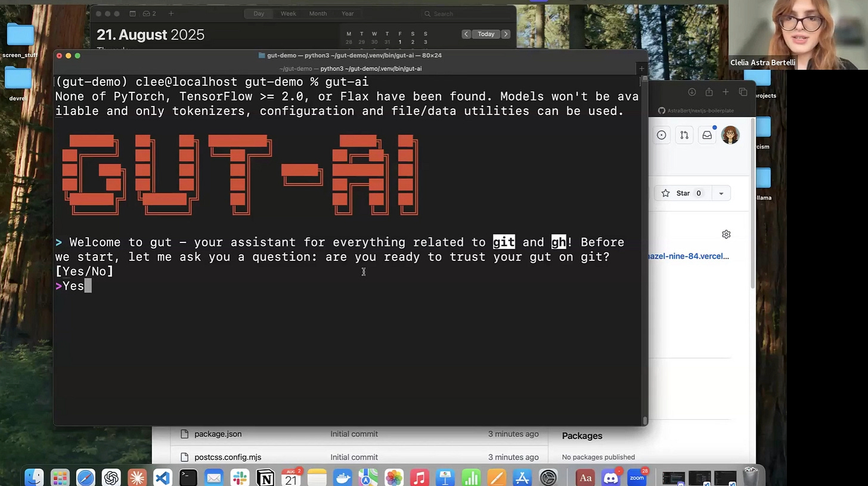Image resolution: width=868 pixels, height=486 pixels.
Task: Open Pages from the Dock
Action: tap(497, 478)
